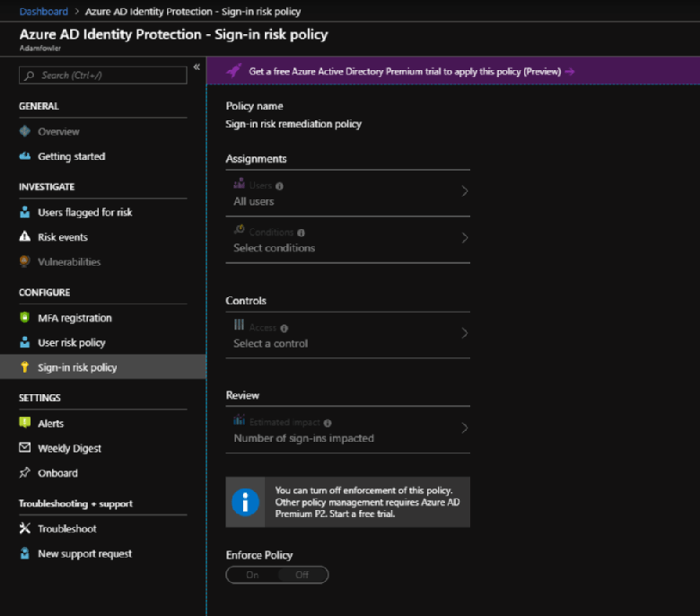
Task: Expand the All users chevron
Action: point(465,191)
